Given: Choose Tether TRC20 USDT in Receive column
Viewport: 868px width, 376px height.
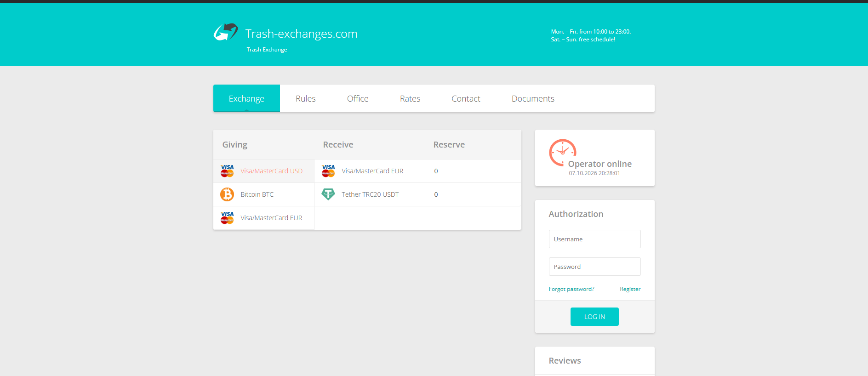Looking at the screenshot, I should tap(370, 194).
